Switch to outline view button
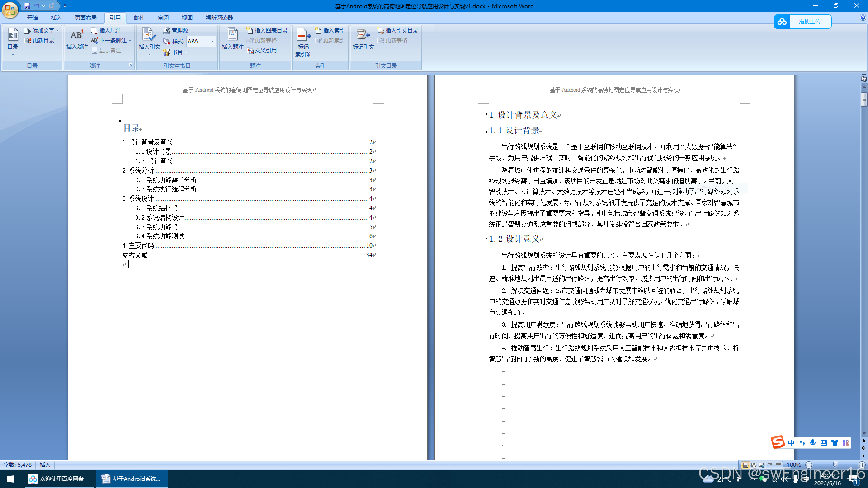 click(x=770, y=465)
